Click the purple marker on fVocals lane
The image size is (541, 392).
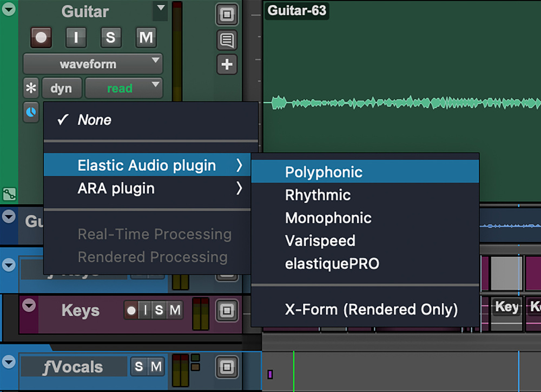click(x=270, y=374)
